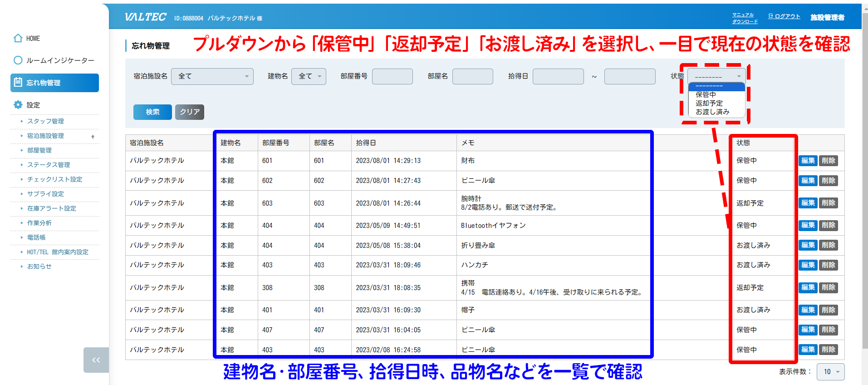Click the 検索 button
Viewport: 868px width, 385px height.
152,112
